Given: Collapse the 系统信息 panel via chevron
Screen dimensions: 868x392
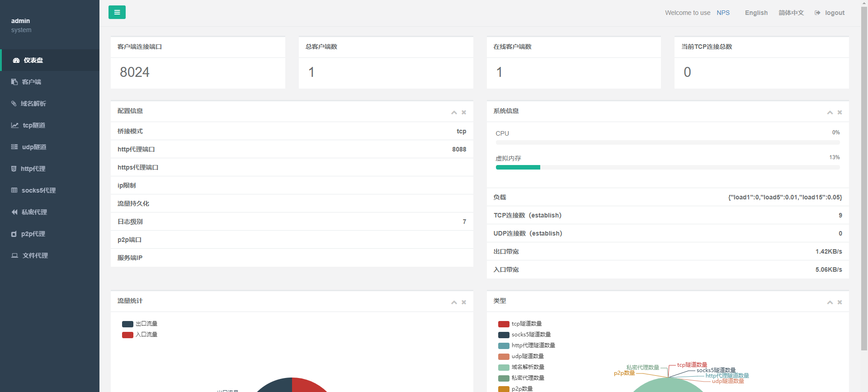Looking at the screenshot, I should click(x=830, y=112).
